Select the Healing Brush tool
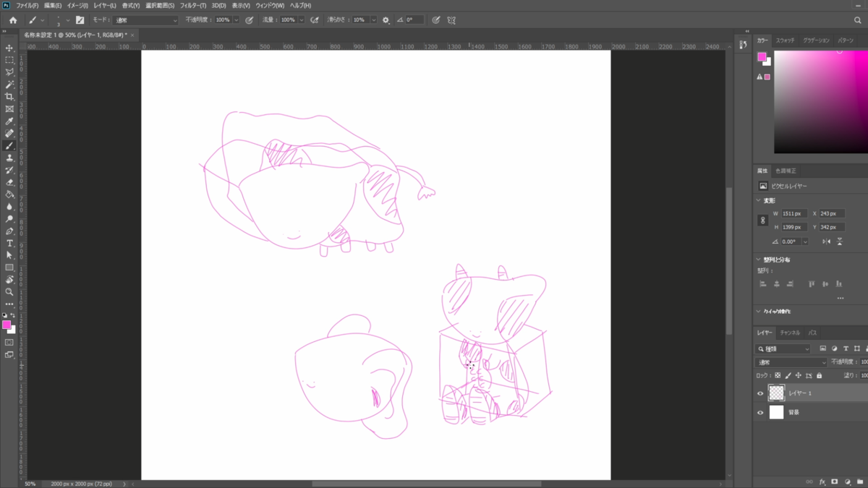Image resolution: width=868 pixels, height=488 pixels. 9,134
